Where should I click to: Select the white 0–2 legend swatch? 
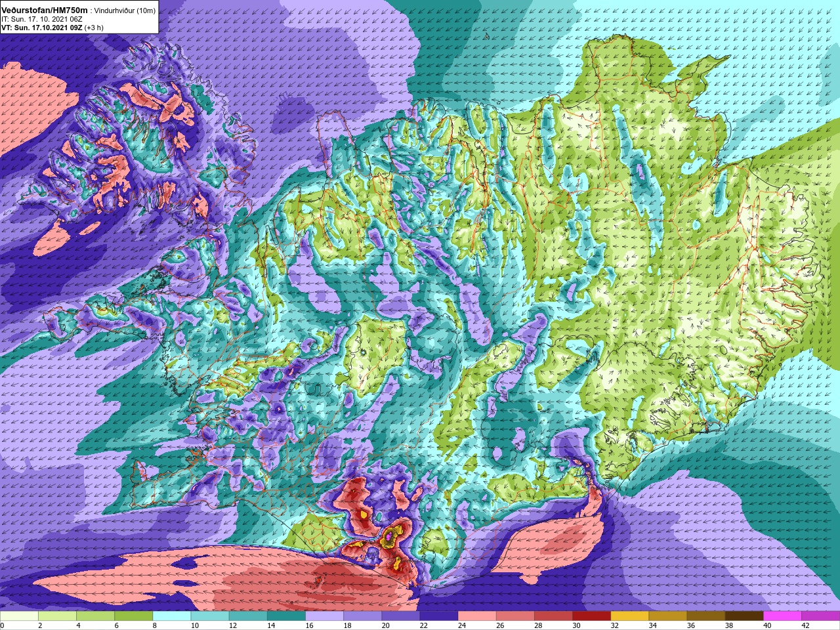pyautogui.click(x=19, y=616)
